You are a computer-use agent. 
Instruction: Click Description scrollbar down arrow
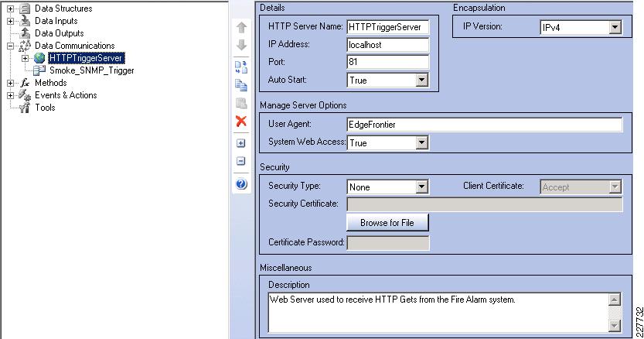click(x=614, y=326)
